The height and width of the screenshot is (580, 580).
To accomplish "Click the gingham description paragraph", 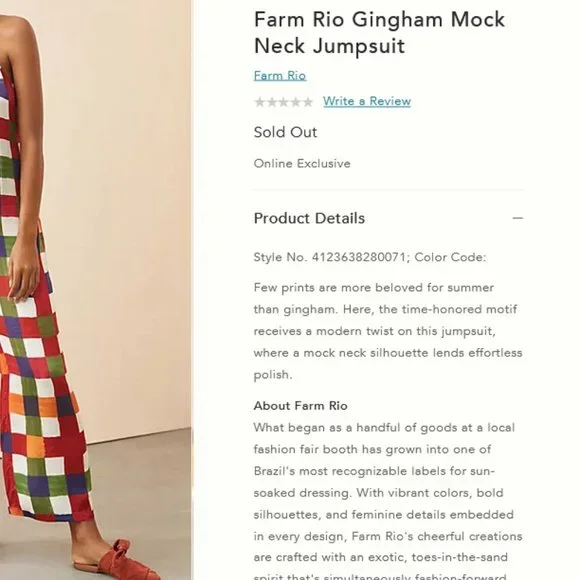I will 388,331.
